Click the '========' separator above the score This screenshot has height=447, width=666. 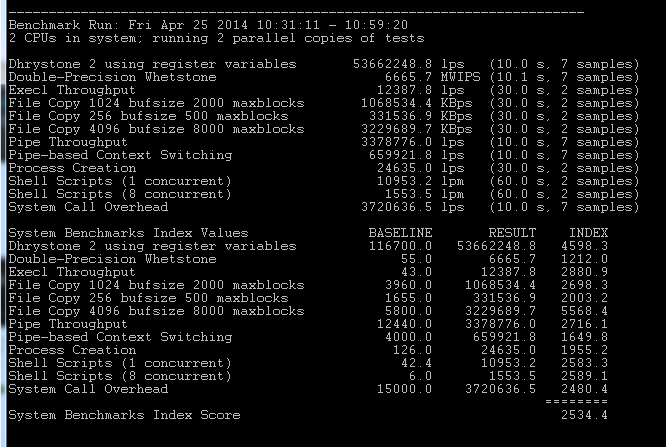tap(576, 401)
